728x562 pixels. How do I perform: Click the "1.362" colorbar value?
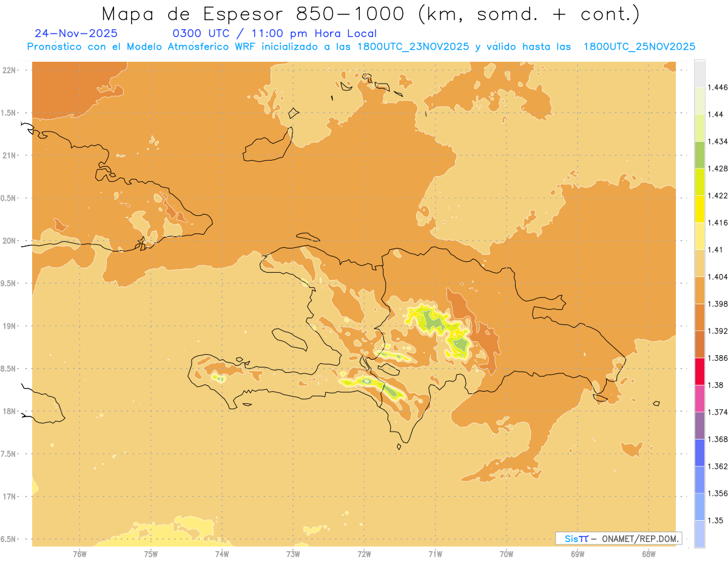point(718,466)
